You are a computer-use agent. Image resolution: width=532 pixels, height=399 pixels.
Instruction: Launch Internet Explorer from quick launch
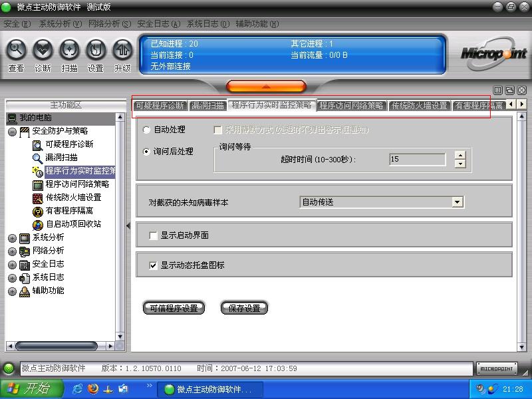[x=77, y=389]
